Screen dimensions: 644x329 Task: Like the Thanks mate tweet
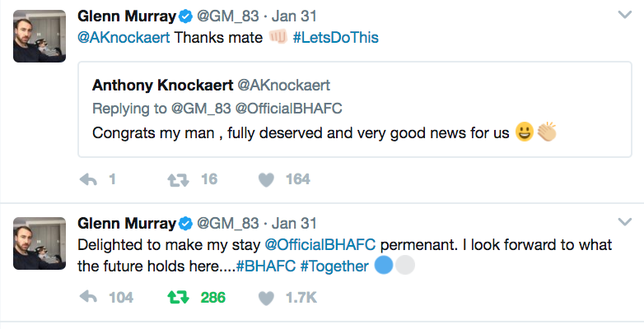(266, 179)
